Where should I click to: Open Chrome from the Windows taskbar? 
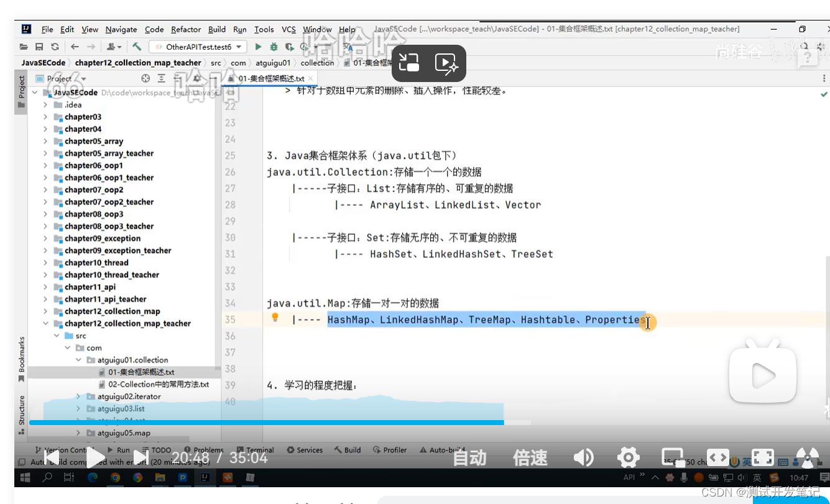[115, 478]
